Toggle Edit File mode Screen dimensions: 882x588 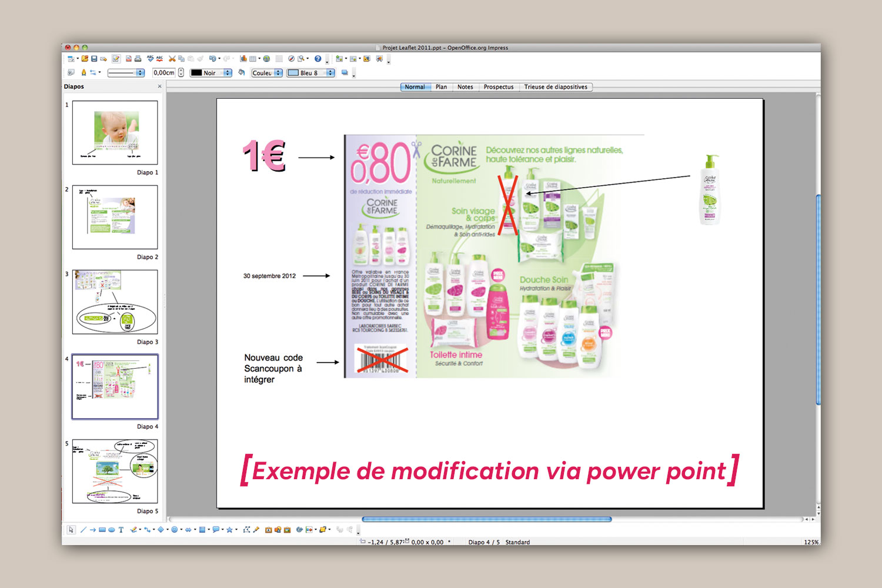pos(116,59)
